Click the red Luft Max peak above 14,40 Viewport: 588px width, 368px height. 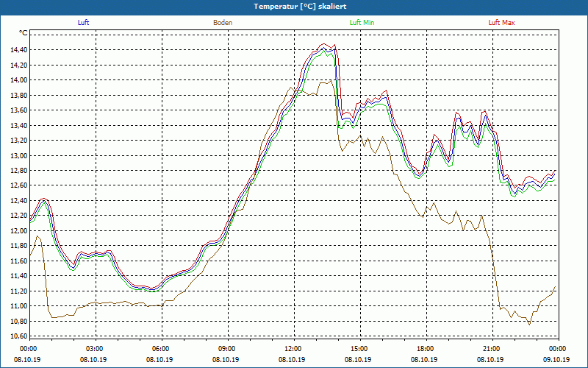point(324,44)
